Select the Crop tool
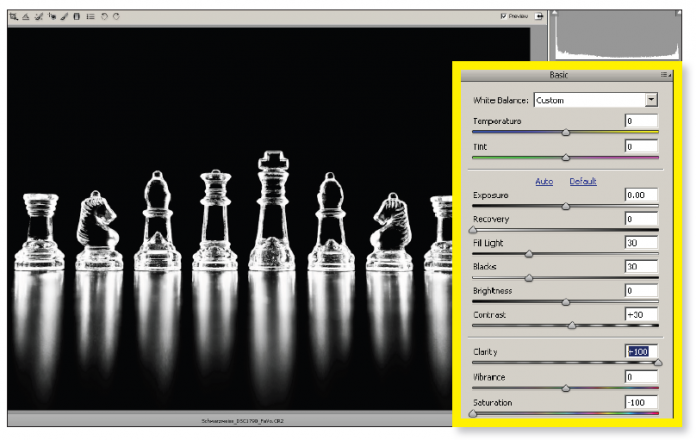The image size is (696, 440). coord(11,17)
